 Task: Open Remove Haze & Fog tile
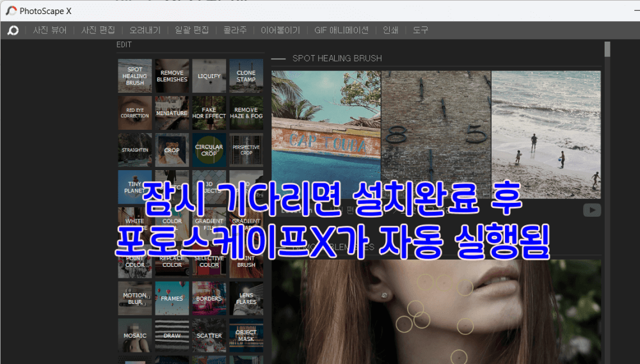click(246, 113)
